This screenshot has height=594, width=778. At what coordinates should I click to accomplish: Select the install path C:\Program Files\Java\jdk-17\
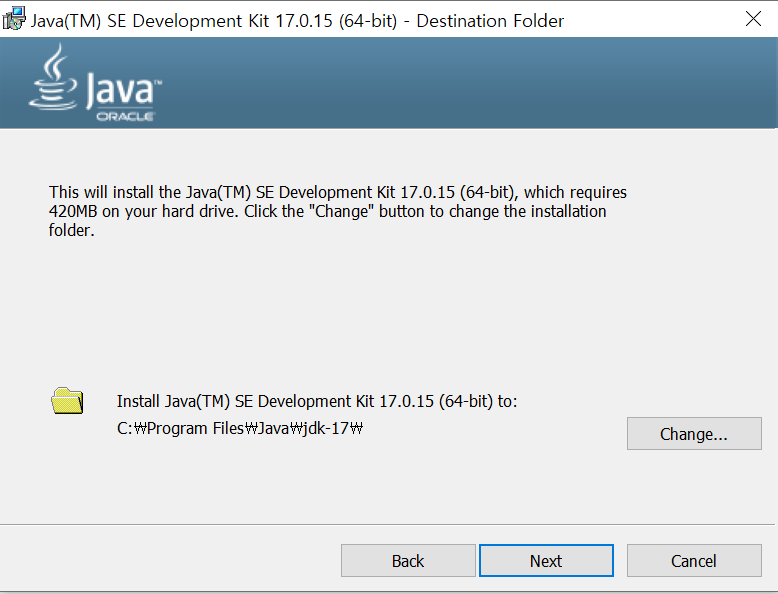coord(240,428)
